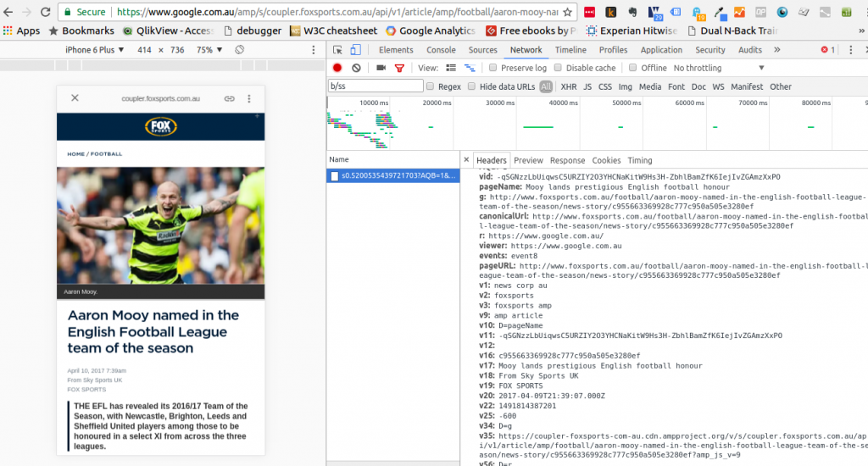This screenshot has width=868, height=466.
Task: Click the browser forward arrow
Action: 26,12
